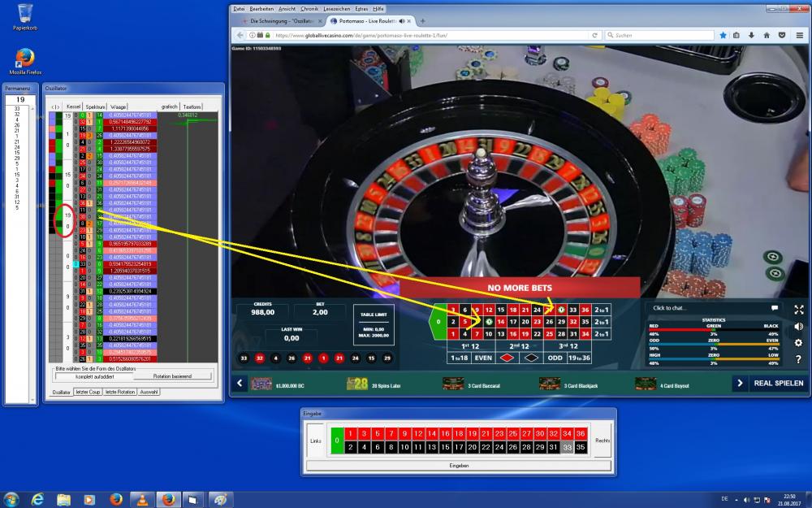Screen dimensions: 812x508
Task: Bet on the red diamond
Action: (507, 358)
